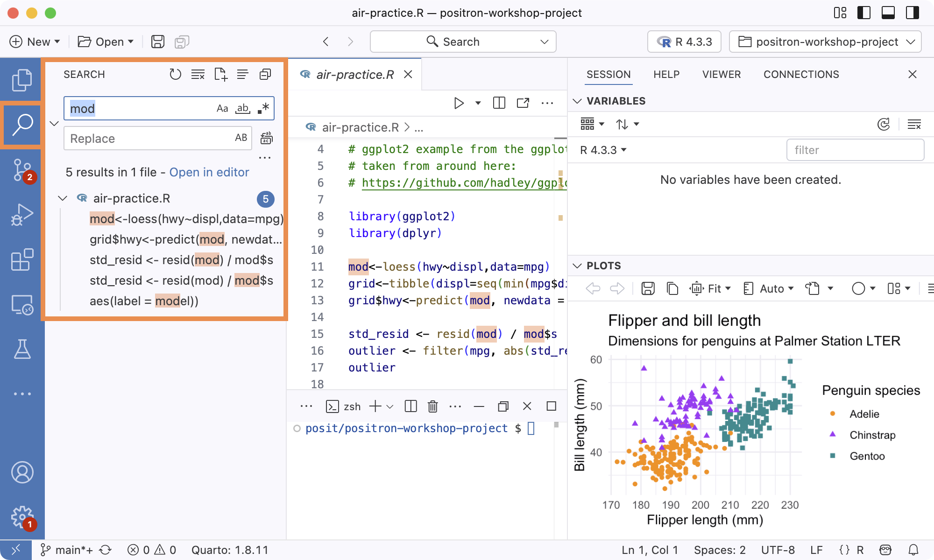Save the plot
934x560 pixels.
coord(648,288)
